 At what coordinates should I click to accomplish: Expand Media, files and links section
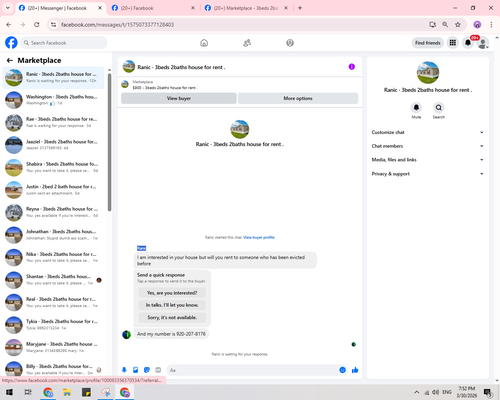click(428, 160)
